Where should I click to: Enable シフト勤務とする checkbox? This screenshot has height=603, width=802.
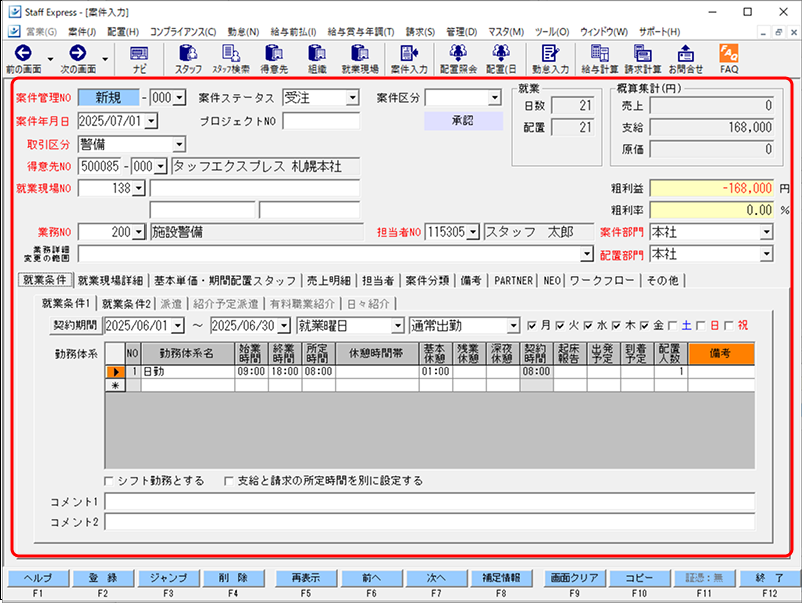point(108,480)
